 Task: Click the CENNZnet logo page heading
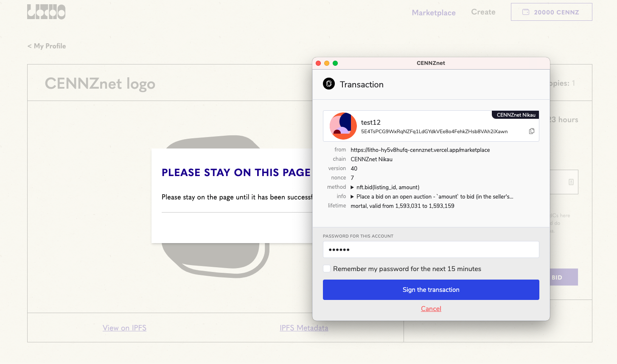pyautogui.click(x=100, y=84)
